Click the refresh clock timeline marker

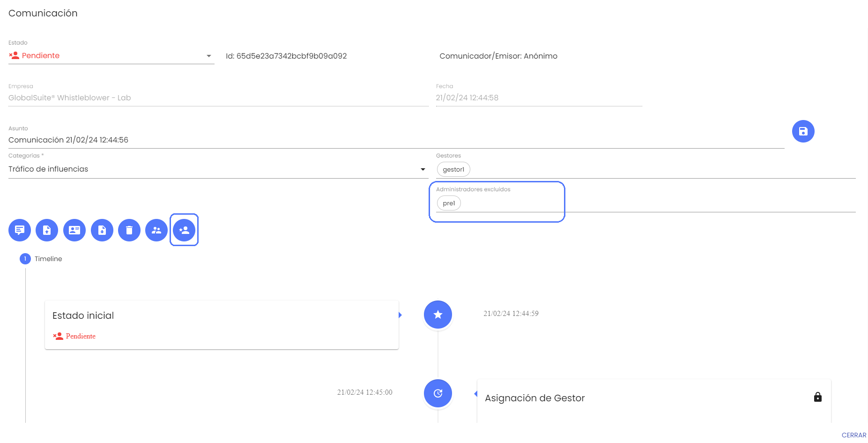pos(438,393)
